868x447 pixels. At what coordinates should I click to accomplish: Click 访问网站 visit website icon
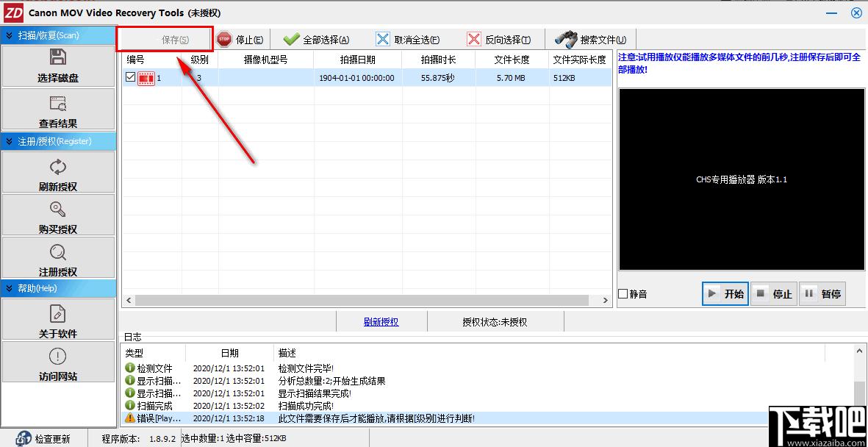[57, 356]
